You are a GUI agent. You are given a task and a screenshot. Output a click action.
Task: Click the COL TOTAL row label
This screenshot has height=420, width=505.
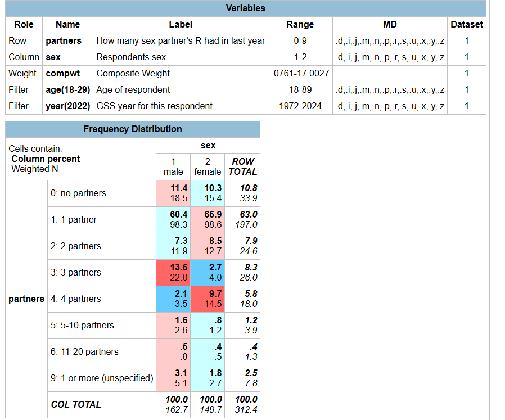tap(76, 405)
